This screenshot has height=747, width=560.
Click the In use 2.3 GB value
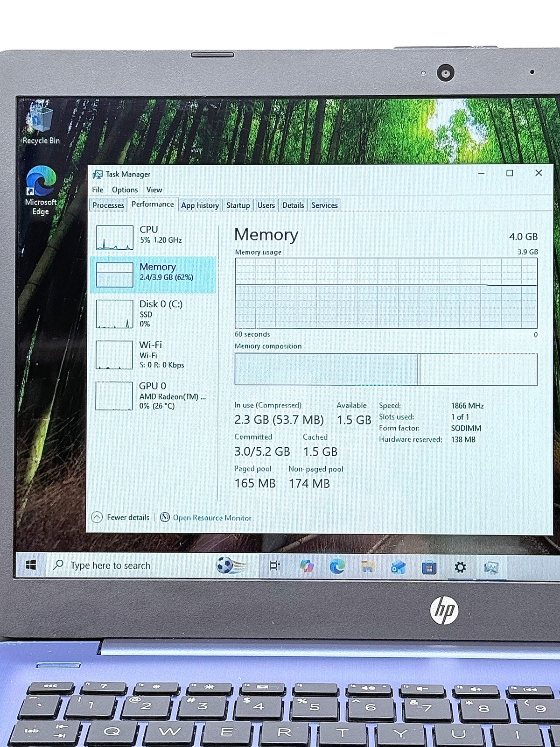279,420
